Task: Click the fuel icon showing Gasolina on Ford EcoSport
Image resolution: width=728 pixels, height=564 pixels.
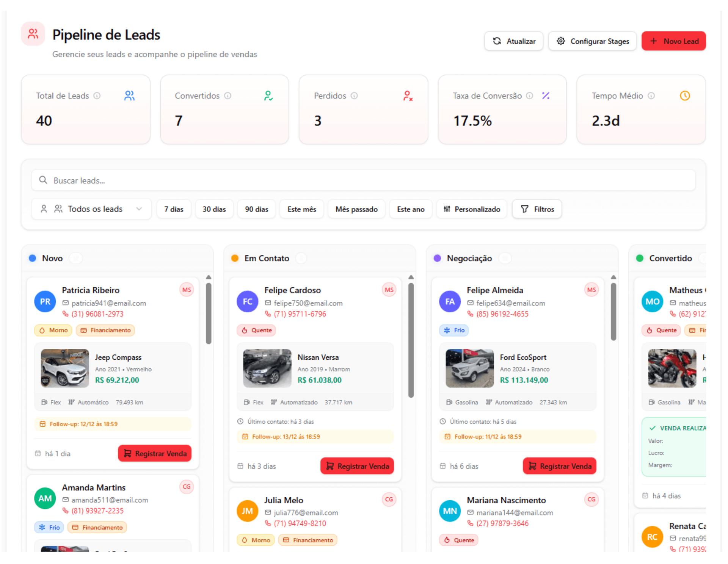Action: (x=449, y=402)
